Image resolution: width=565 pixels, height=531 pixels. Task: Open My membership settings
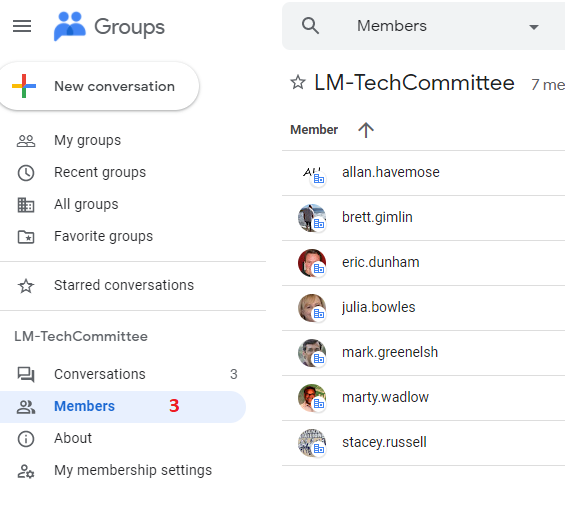click(x=133, y=470)
